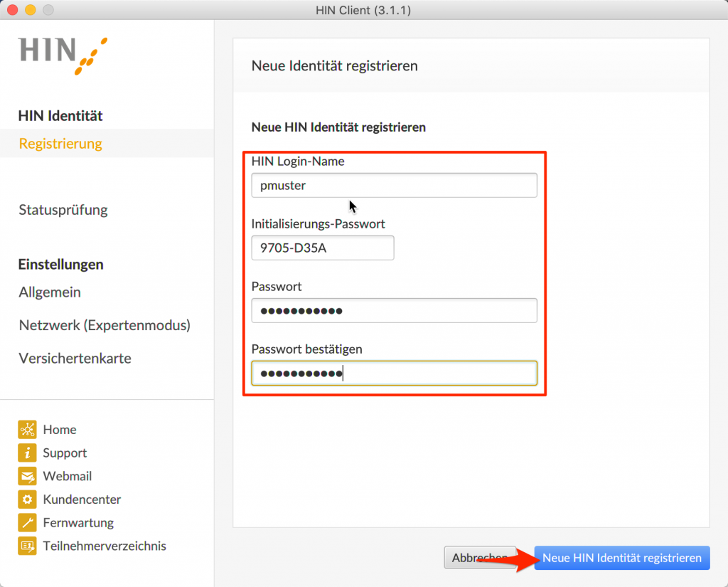Close the HIN Client window
Viewport: 728px width, 587px height.
coord(13,10)
